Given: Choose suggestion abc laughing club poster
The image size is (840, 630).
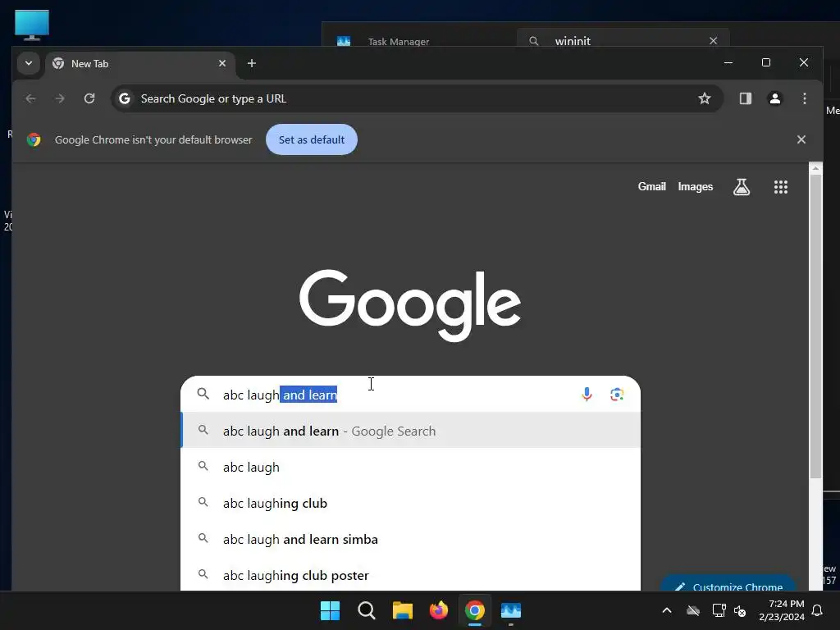Looking at the screenshot, I should pyautogui.click(x=411, y=575).
